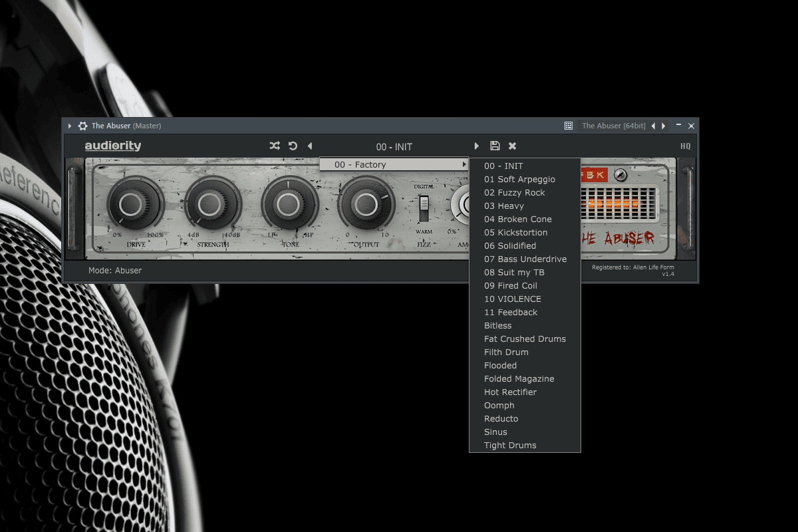Delete preset with the X icon
The image size is (798, 532).
point(512,146)
